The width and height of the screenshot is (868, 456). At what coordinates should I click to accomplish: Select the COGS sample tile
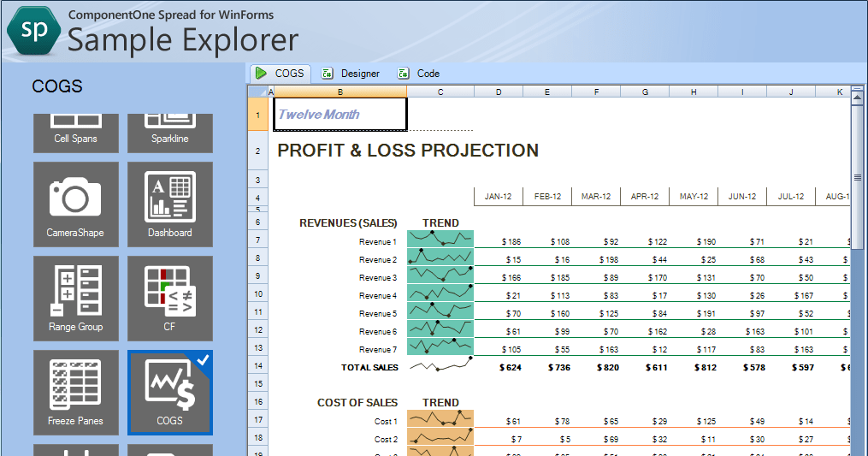coord(170,393)
